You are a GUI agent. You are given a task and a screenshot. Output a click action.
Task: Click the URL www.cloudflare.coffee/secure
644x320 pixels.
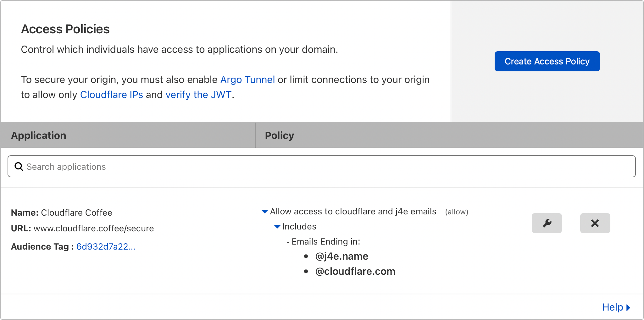click(x=94, y=228)
